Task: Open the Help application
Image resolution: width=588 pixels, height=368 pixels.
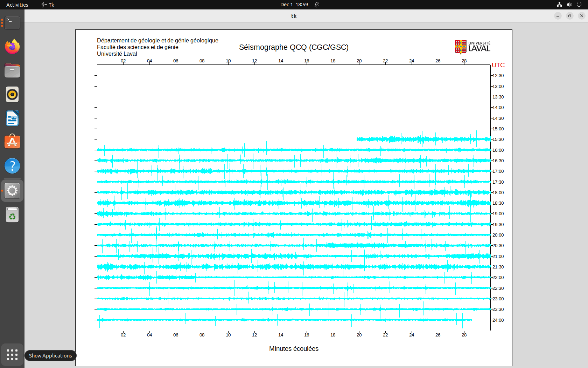Action: tap(12, 166)
